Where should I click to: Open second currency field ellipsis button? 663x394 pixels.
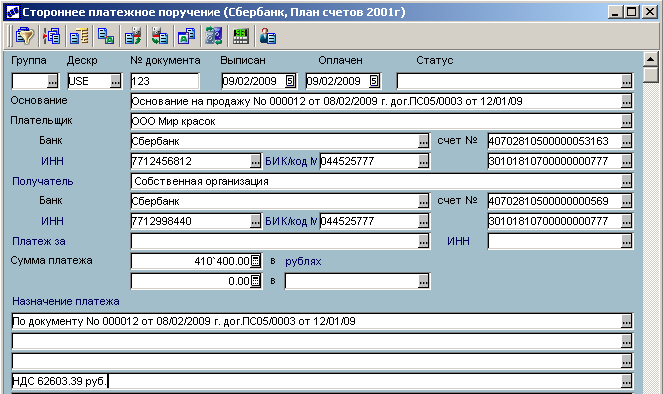[423, 281]
